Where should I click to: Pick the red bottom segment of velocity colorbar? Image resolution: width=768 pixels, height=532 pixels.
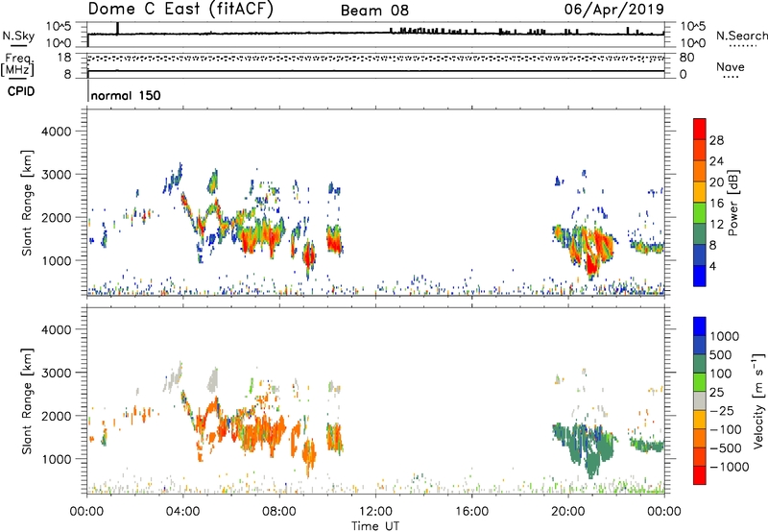700,475
